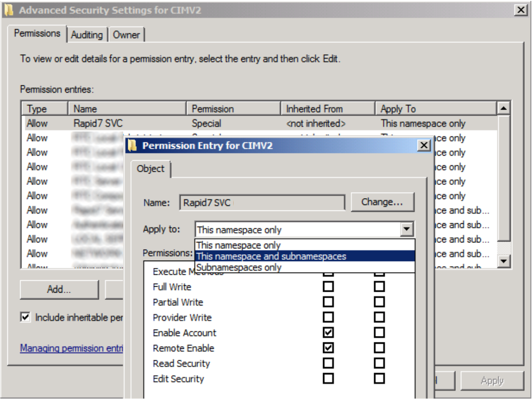Uncheck Include inheritable permissions checkbox

coord(25,317)
